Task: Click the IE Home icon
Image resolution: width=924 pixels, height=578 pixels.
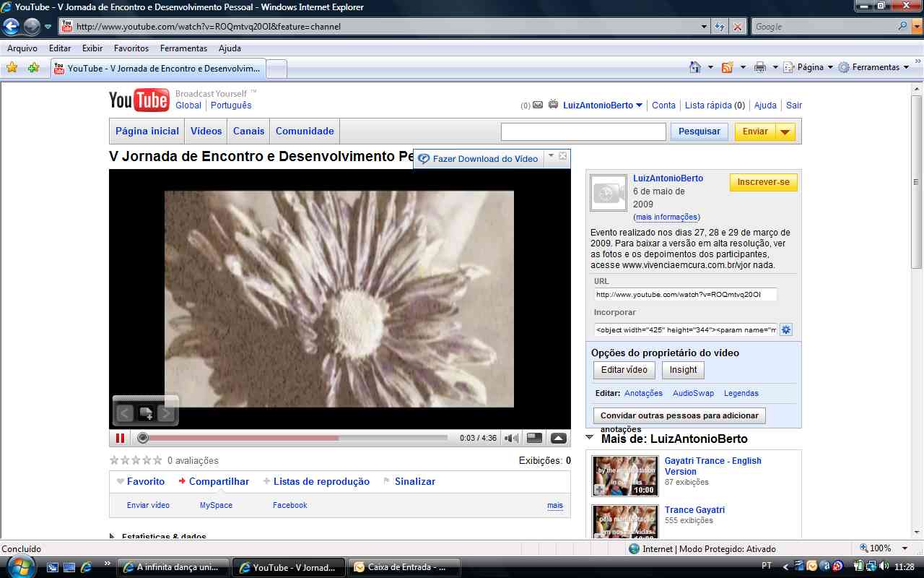Action: (x=694, y=67)
